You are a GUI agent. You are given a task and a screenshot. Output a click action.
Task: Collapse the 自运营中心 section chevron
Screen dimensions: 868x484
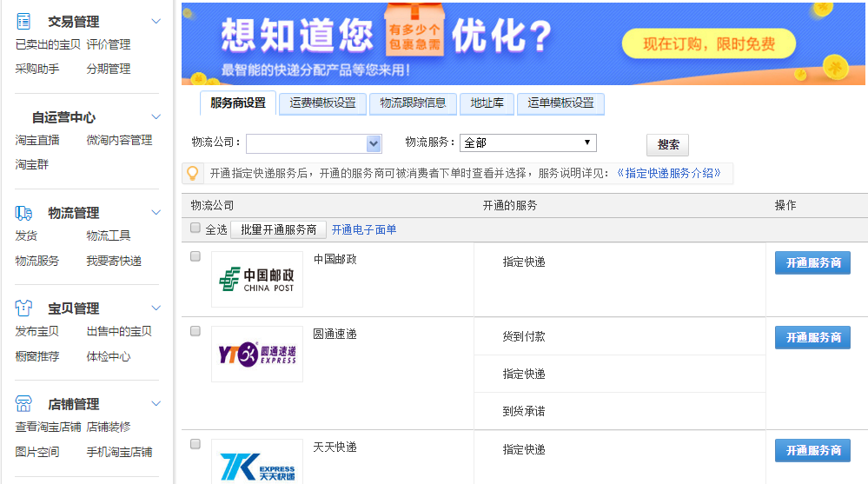[x=156, y=116]
